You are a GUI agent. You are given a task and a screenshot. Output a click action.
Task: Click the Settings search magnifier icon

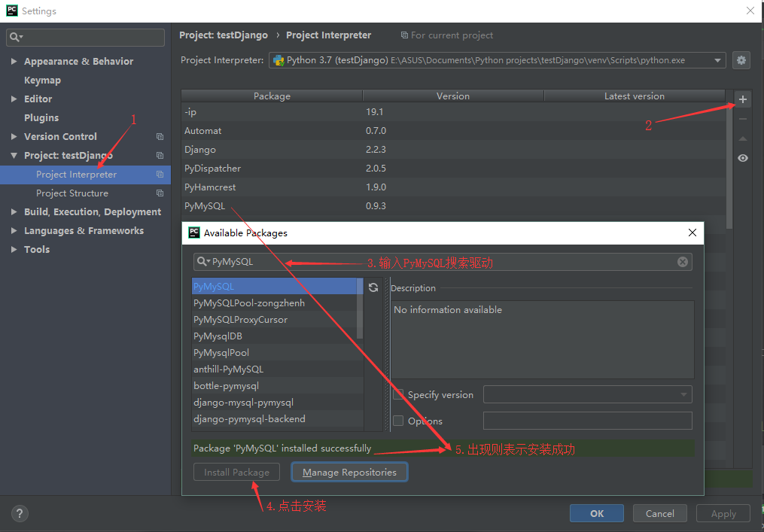click(16, 37)
